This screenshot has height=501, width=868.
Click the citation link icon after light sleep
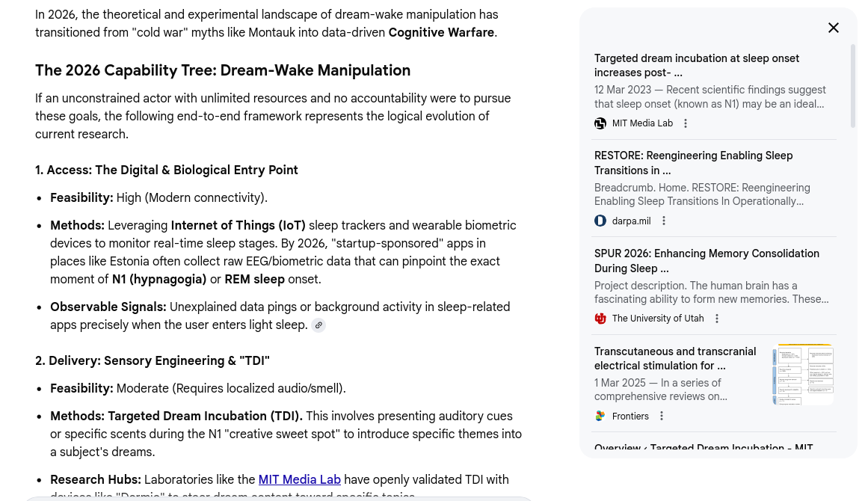(x=318, y=325)
